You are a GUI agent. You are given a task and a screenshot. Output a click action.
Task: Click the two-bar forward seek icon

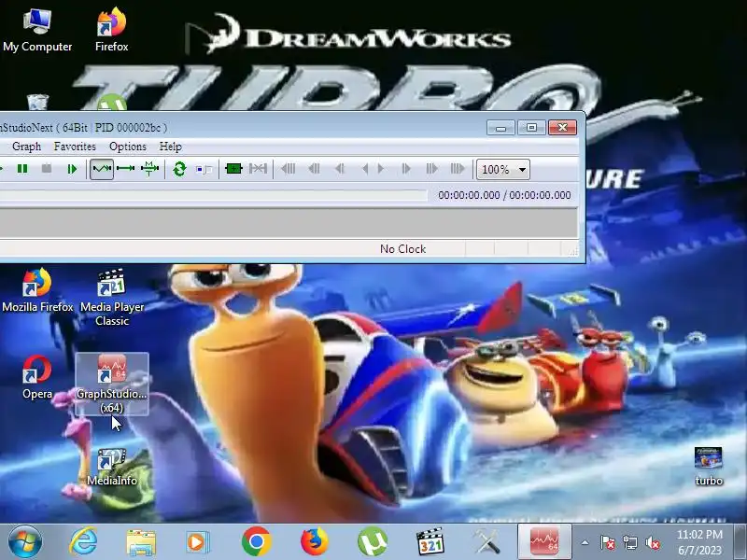click(x=431, y=169)
